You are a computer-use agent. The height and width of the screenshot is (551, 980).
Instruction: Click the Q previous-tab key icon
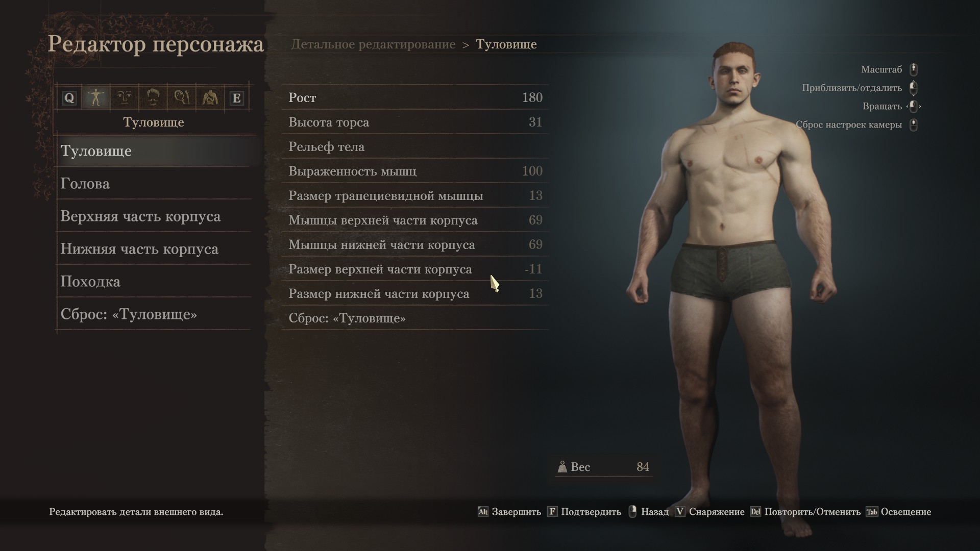click(x=69, y=98)
